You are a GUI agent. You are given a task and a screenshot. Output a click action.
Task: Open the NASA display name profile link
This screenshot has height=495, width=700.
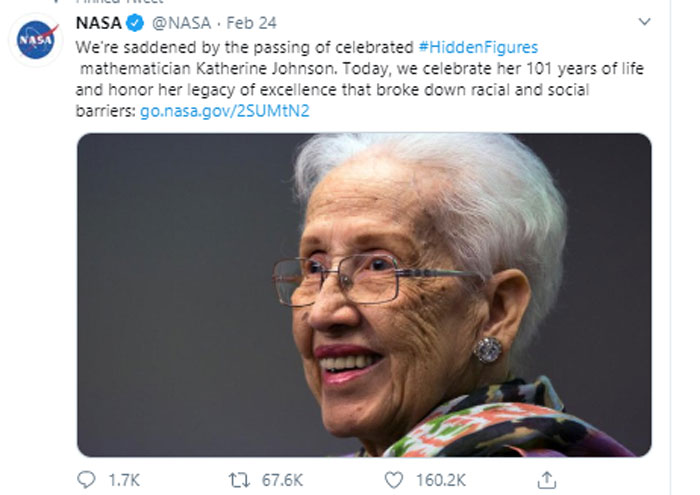pos(100,22)
